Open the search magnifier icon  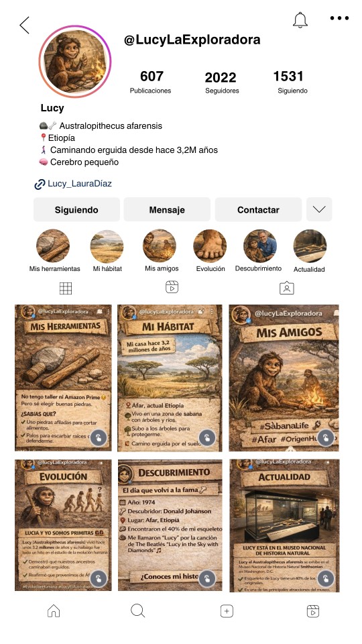point(138,610)
